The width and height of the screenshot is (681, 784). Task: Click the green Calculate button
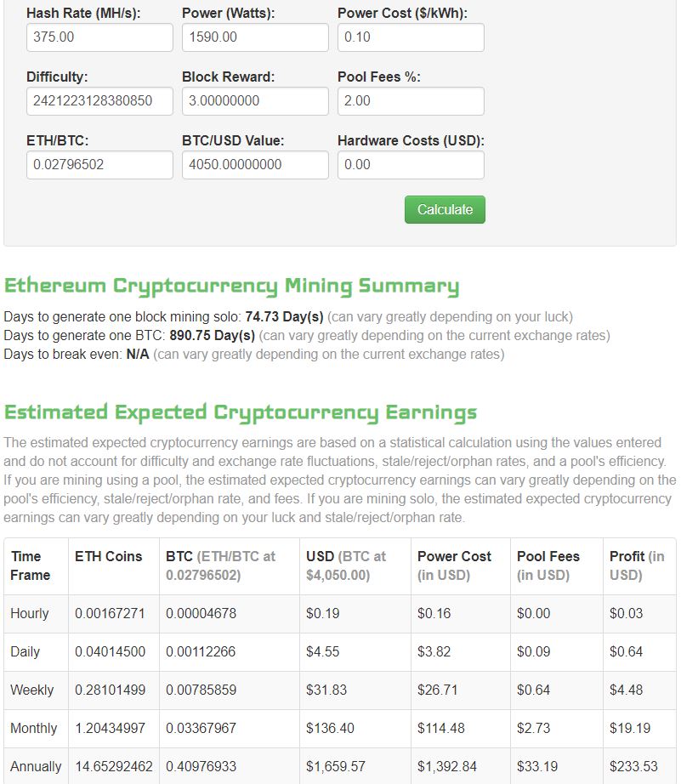pos(445,209)
